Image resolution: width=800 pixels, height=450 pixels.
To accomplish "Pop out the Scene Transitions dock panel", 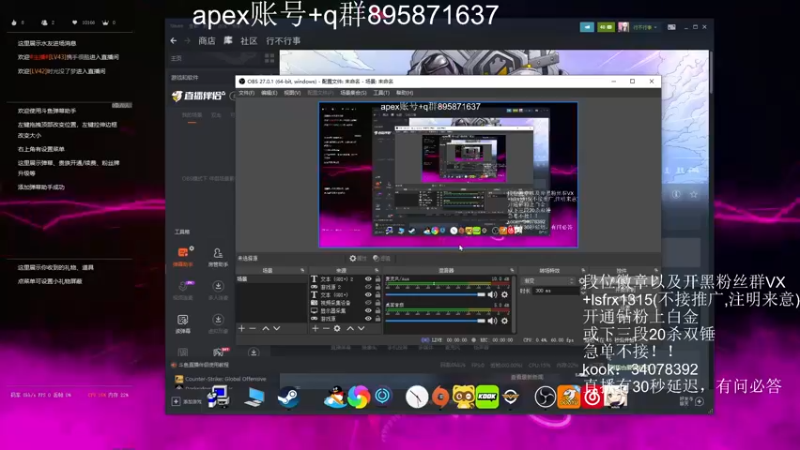I will 583,270.
